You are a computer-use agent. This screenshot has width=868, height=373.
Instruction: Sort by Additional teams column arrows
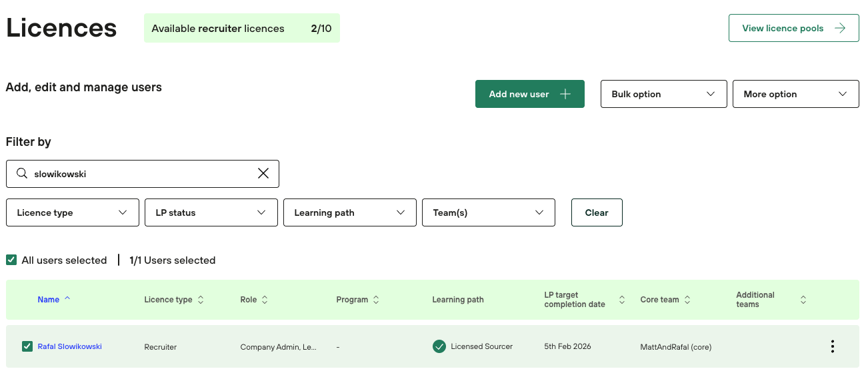803,300
